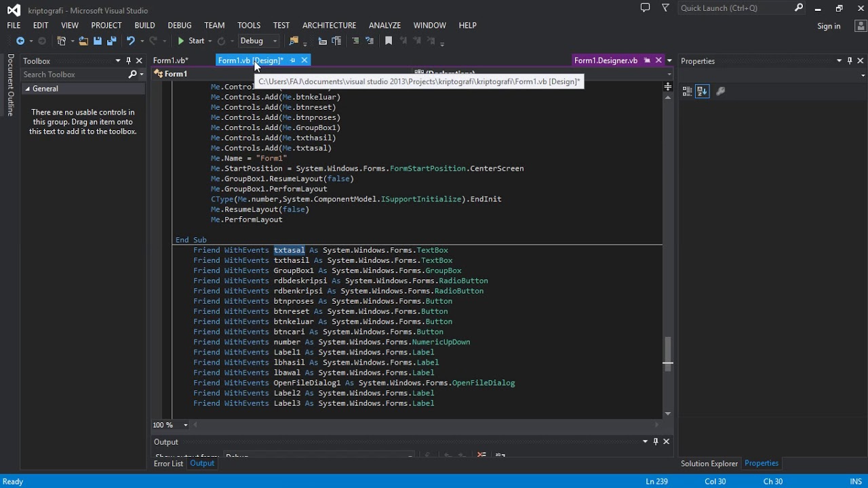Click the Sign in link

pyautogui.click(x=829, y=26)
